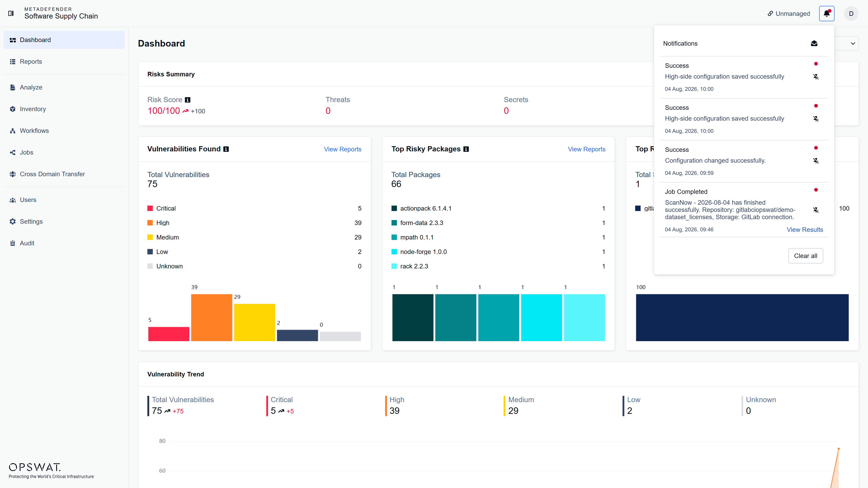Viewport: 868px width, 488px height.
Task: Open the notifications bell
Action: [x=827, y=14]
